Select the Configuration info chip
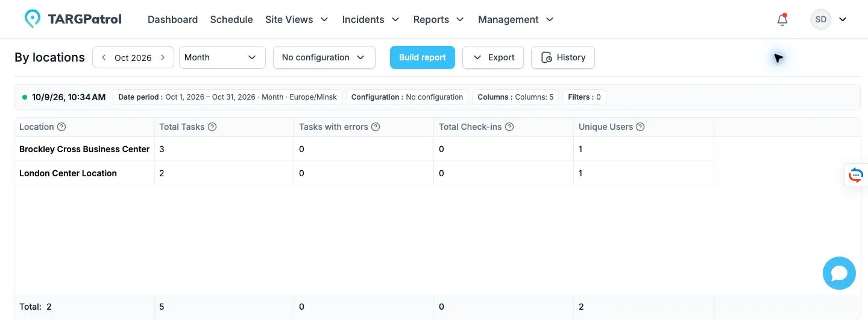Image resolution: width=868 pixels, height=326 pixels. tap(407, 97)
